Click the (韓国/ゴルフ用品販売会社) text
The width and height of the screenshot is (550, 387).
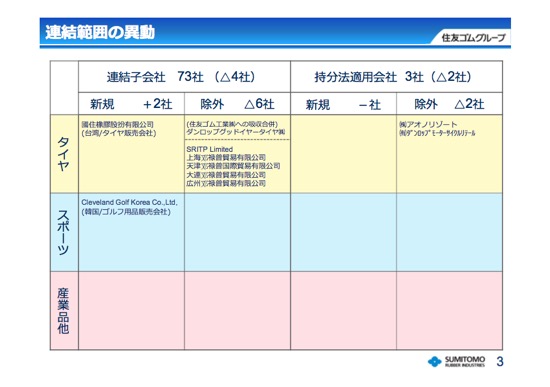point(126,212)
